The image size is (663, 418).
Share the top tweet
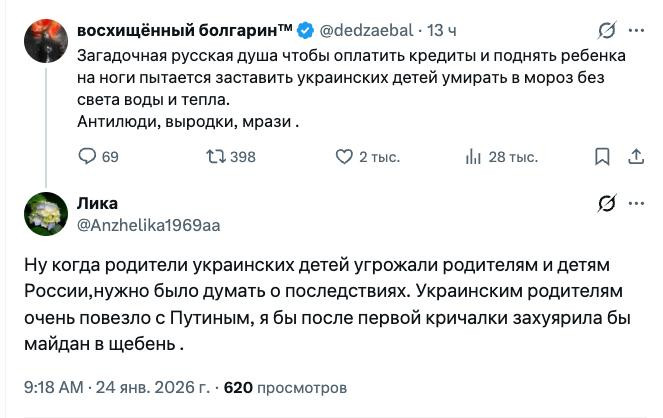635,156
